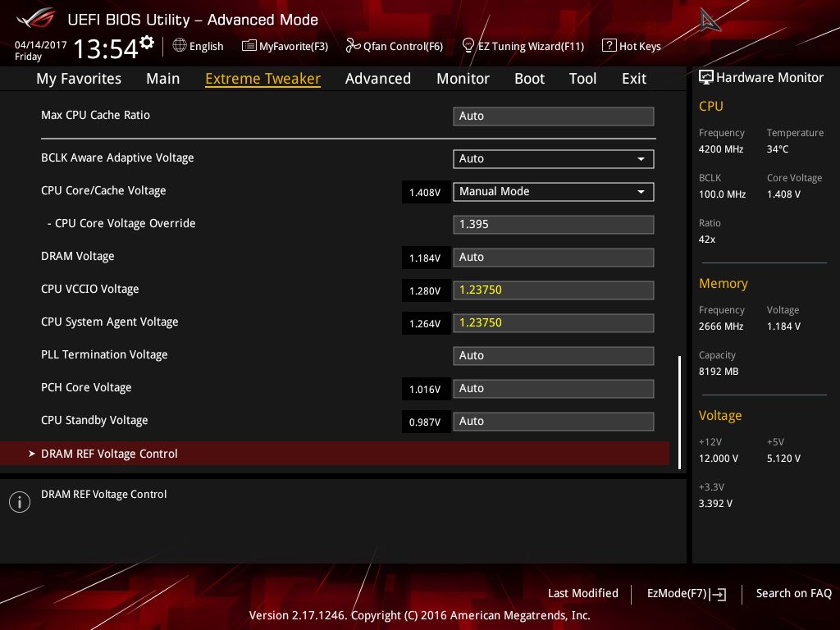The image size is (840, 630).
Task: Click the 04/14/2017 date text
Action: point(41,45)
